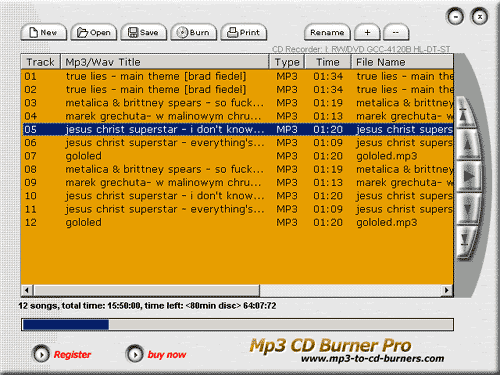500x375 pixels.
Task: Click time 01:34 in track 01 row
Action: pos(328,76)
